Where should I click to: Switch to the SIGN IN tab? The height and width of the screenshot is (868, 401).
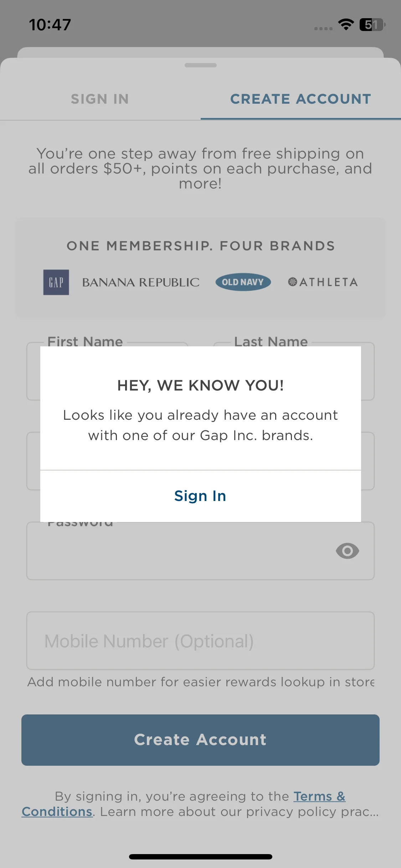point(100,99)
